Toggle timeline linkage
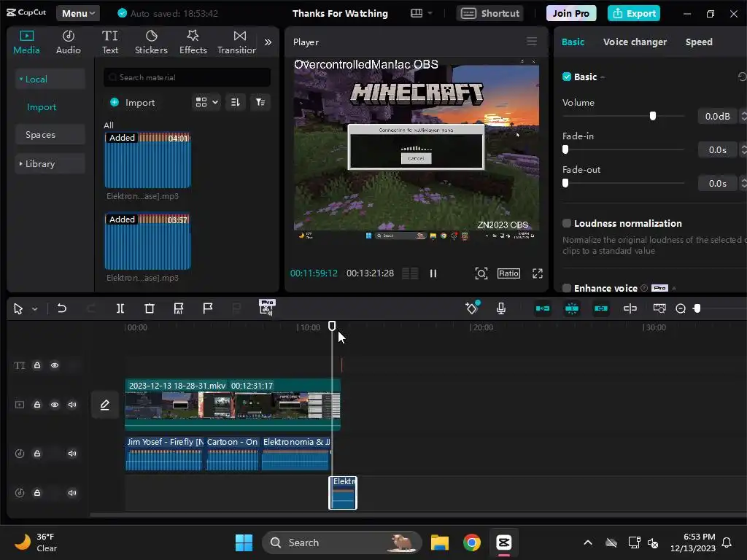This screenshot has width=747, height=560. coord(601,308)
